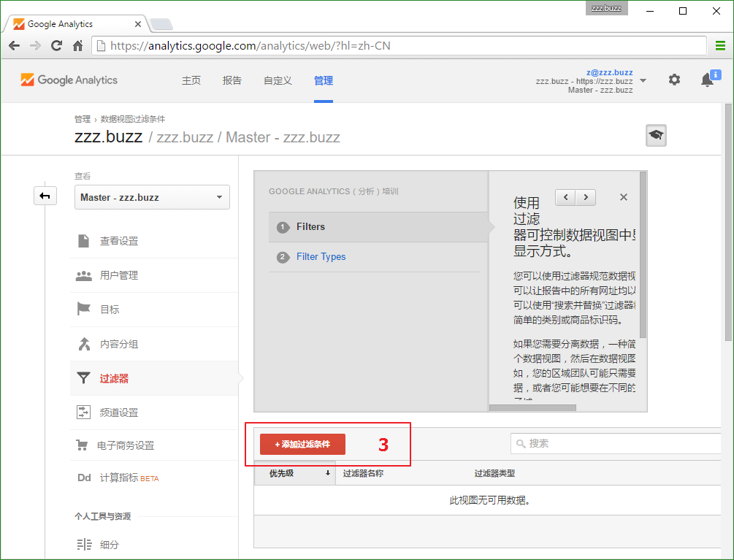734x560 pixels.
Task: Click the 添加过滤条件 button
Action: point(302,444)
